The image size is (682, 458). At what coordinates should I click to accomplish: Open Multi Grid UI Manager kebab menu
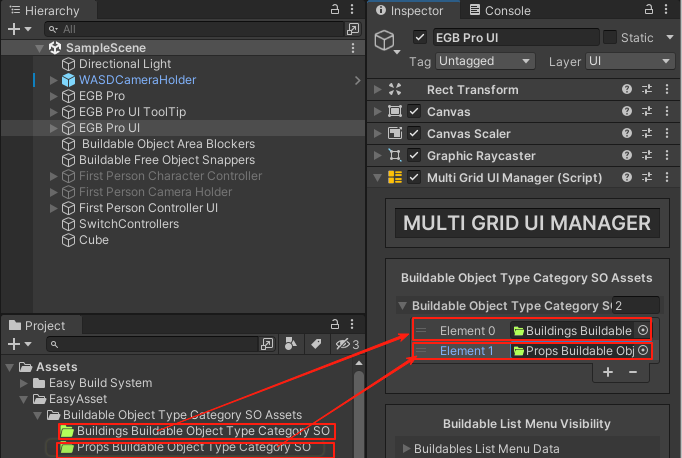[667, 177]
